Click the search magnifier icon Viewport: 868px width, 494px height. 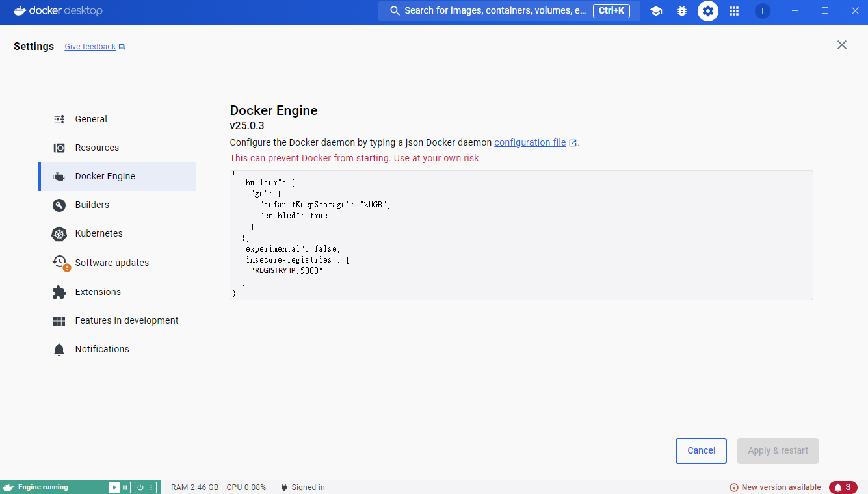click(x=395, y=11)
